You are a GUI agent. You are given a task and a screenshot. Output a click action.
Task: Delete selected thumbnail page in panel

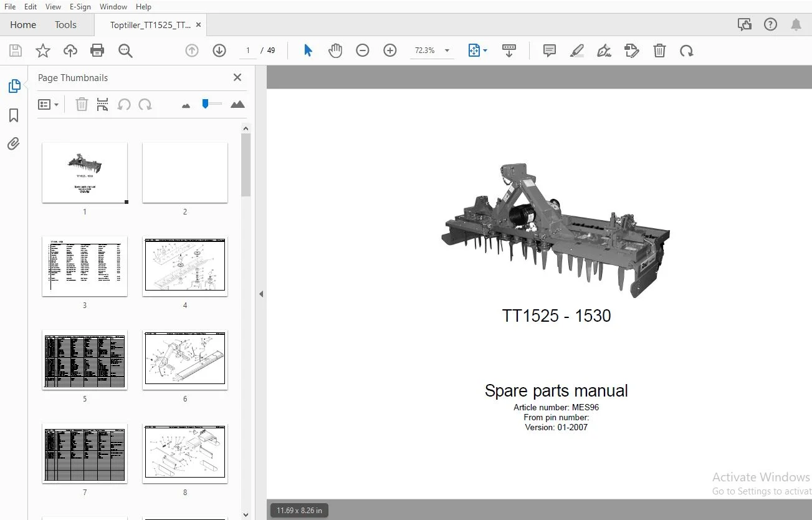coord(82,104)
